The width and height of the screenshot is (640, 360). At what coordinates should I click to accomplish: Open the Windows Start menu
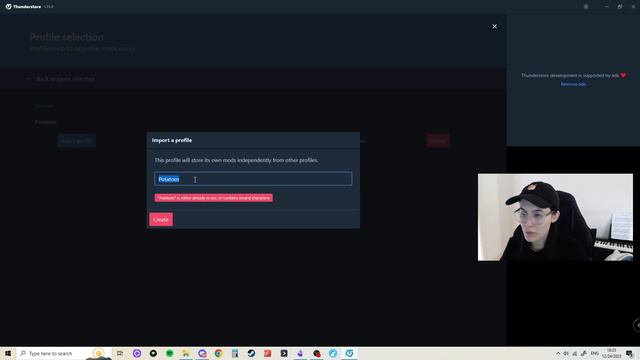pyautogui.click(x=8, y=353)
